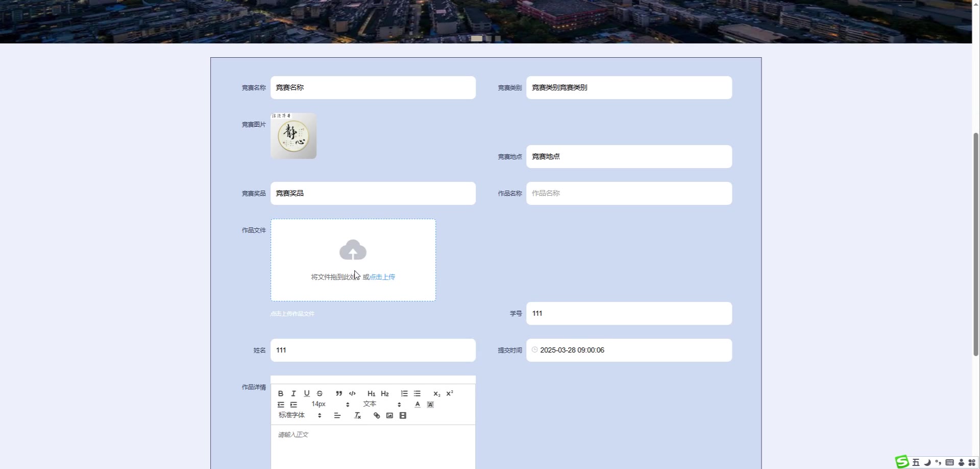This screenshot has width=980, height=469.
Task: Click the 竞赛图片 calligraphy thumbnail
Action: click(293, 136)
